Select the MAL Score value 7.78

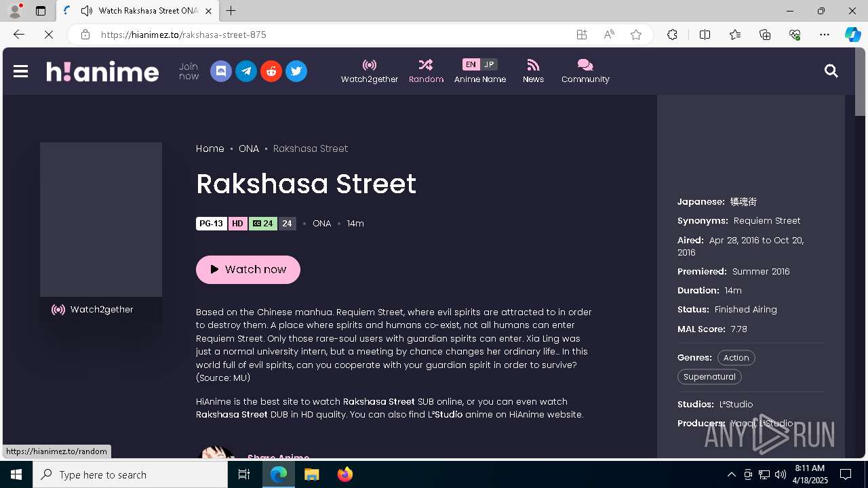pos(739,329)
